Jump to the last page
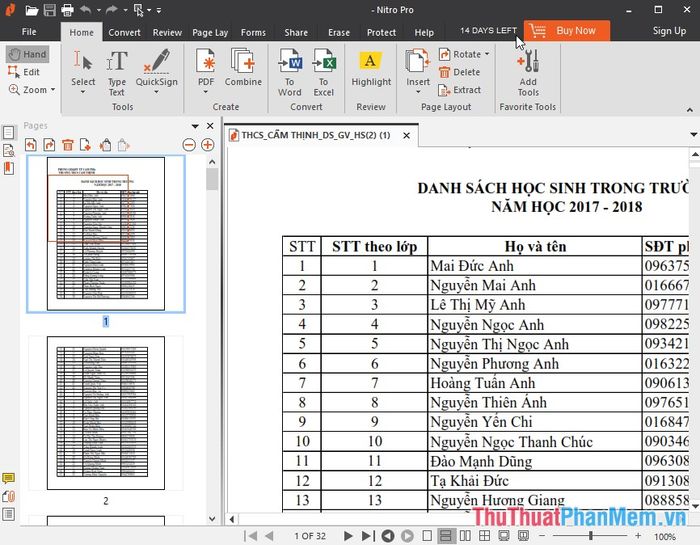 pyautogui.click(x=368, y=536)
